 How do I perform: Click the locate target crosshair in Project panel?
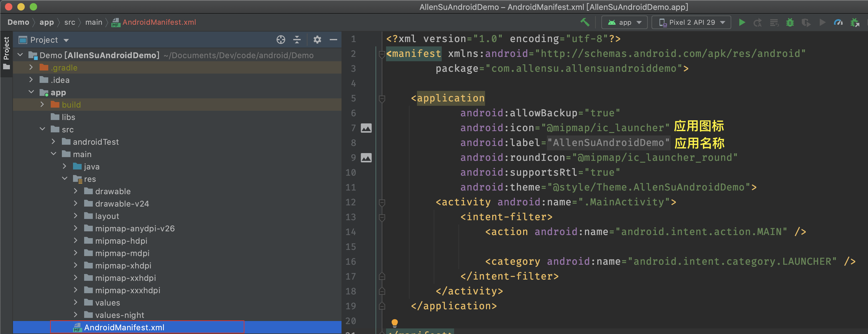[281, 40]
